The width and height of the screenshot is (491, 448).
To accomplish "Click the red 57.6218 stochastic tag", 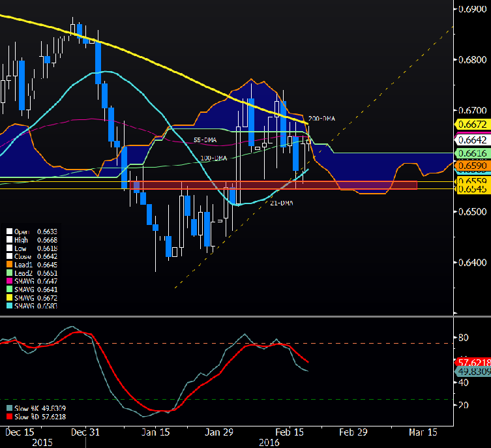I will coord(473,363).
